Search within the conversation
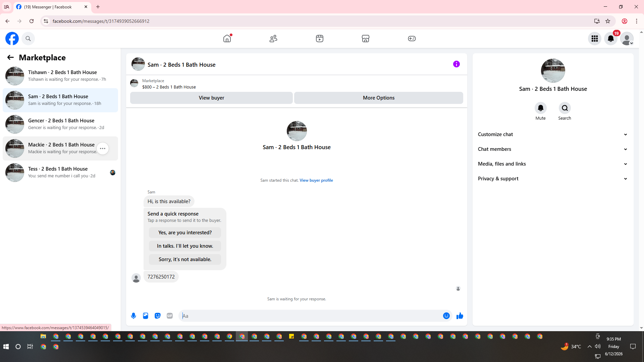 (x=565, y=108)
